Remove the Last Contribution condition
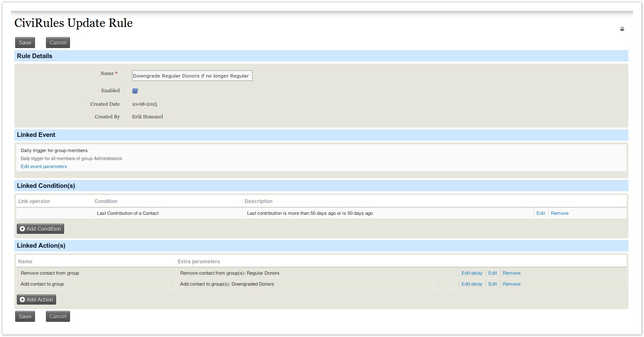The image size is (644, 337). tap(560, 213)
